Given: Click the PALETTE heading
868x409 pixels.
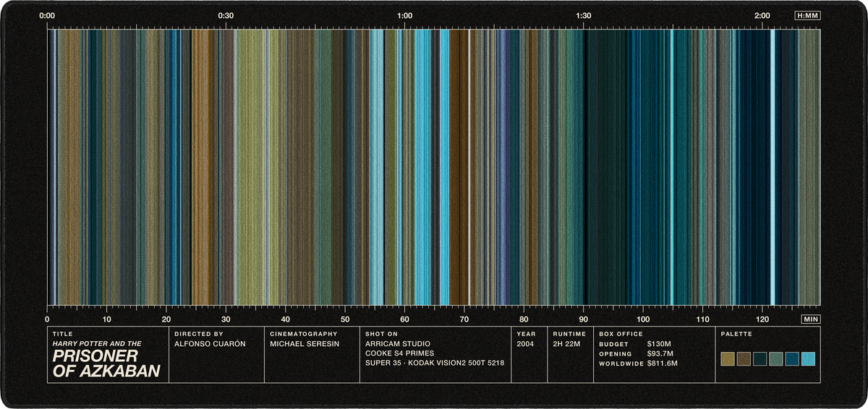Looking at the screenshot, I should (x=736, y=335).
